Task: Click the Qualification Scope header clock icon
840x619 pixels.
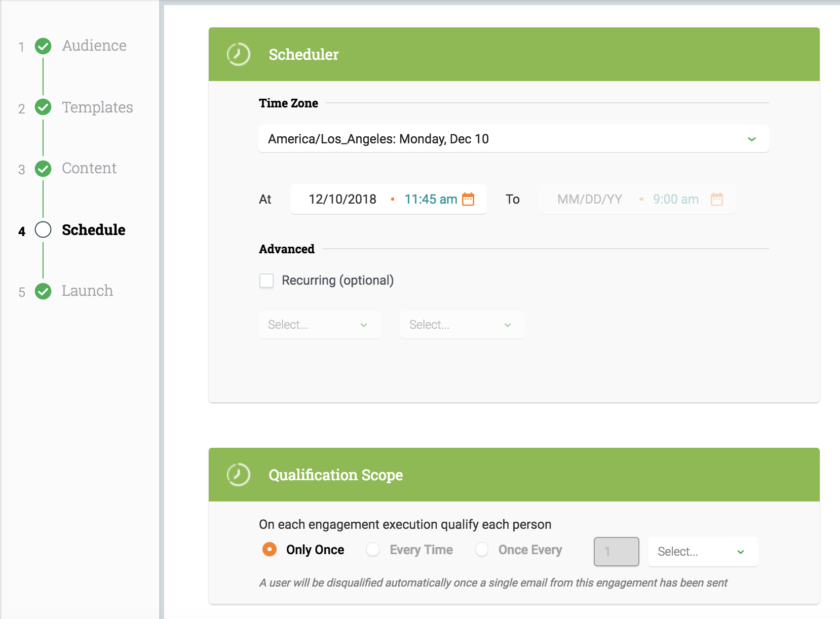Action: point(238,475)
